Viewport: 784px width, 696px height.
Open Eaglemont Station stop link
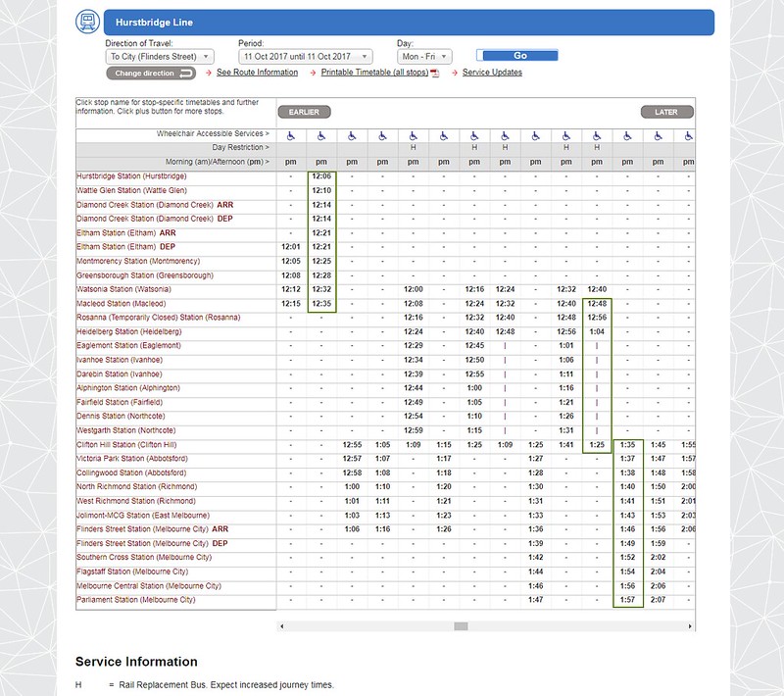(x=128, y=345)
